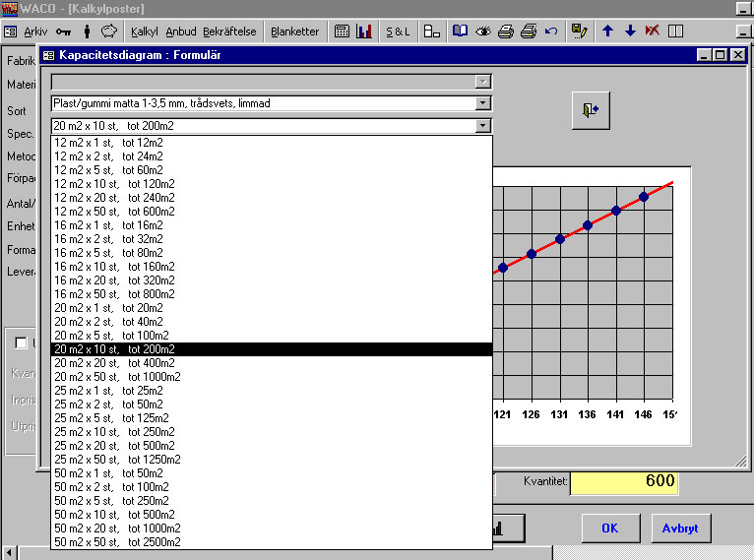Click the exit door button in dialog
Image resolution: width=754 pixels, height=560 pixels.
(591, 110)
